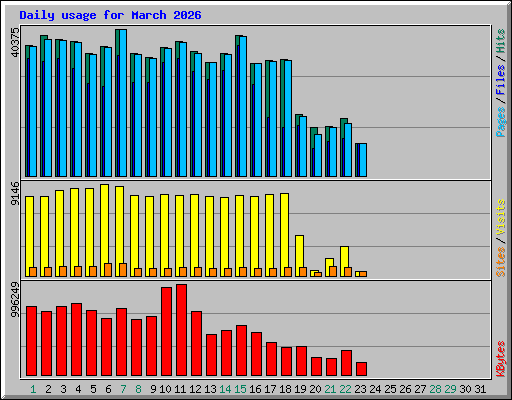512x400 pixels.
Task: Click the KBytes axis value 996249
Action: point(15,300)
